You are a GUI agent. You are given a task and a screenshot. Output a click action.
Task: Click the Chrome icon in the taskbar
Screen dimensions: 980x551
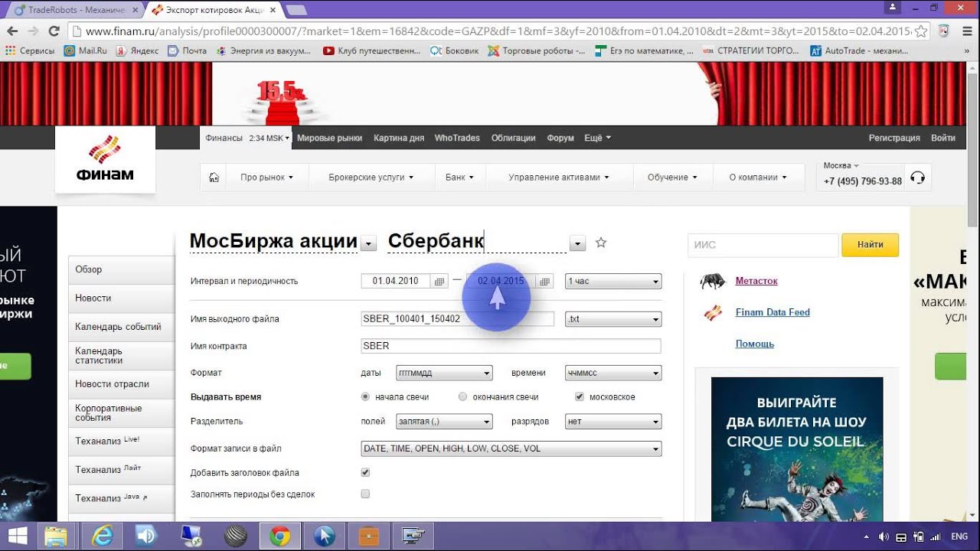coord(280,536)
